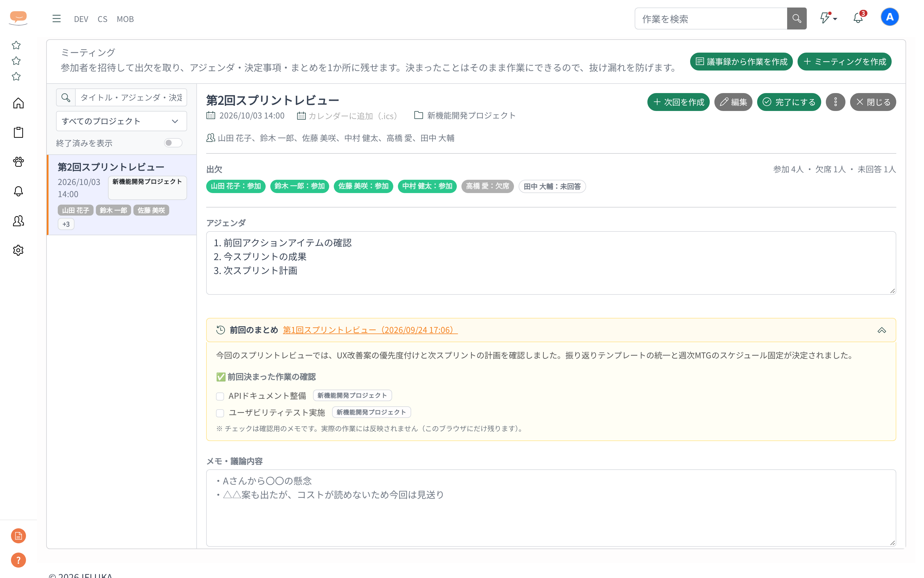Check the APIドキュメント整備 checkbox

point(220,397)
